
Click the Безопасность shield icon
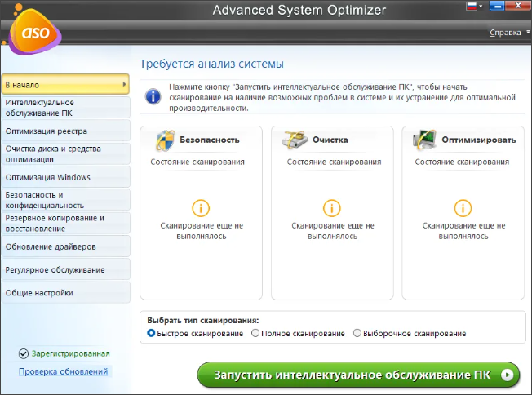[165, 140]
